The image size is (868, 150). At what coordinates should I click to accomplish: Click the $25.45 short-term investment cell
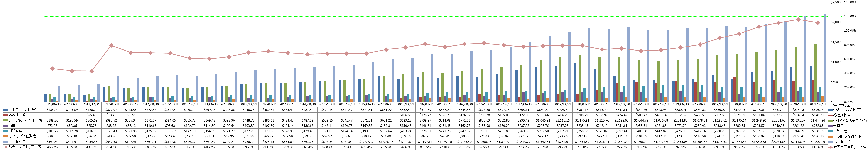(x=92, y=115)
